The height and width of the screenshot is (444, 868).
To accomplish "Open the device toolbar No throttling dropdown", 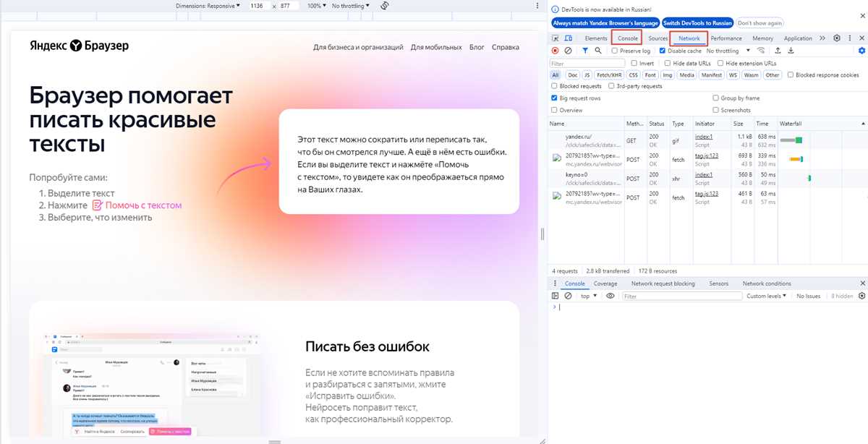I will tap(350, 6).
